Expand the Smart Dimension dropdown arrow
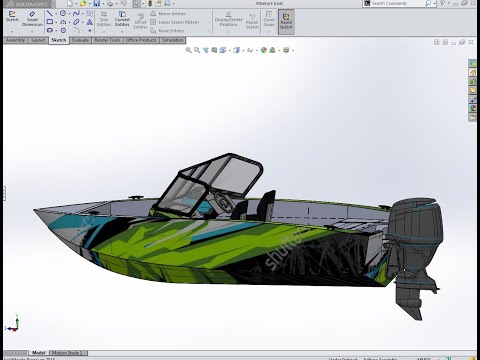 point(32,32)
